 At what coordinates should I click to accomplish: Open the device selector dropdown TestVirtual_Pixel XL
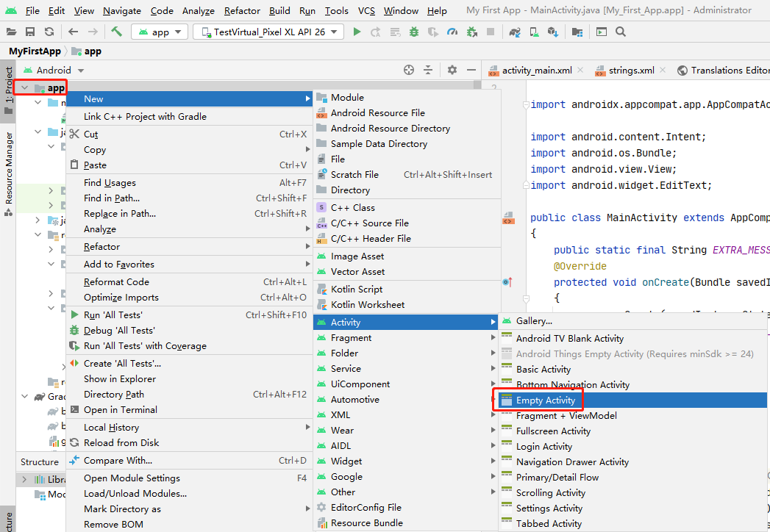click(x=268, y=32)
